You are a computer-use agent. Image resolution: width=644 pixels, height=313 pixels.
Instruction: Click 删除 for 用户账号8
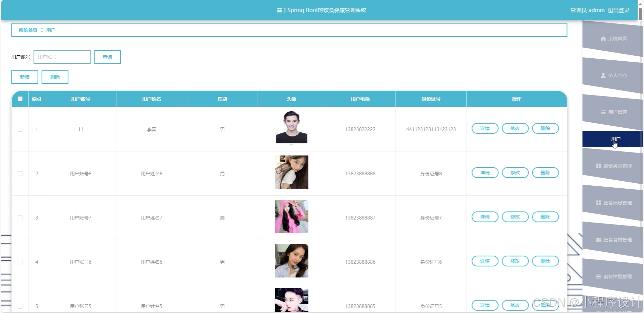(x=545, y=173)
